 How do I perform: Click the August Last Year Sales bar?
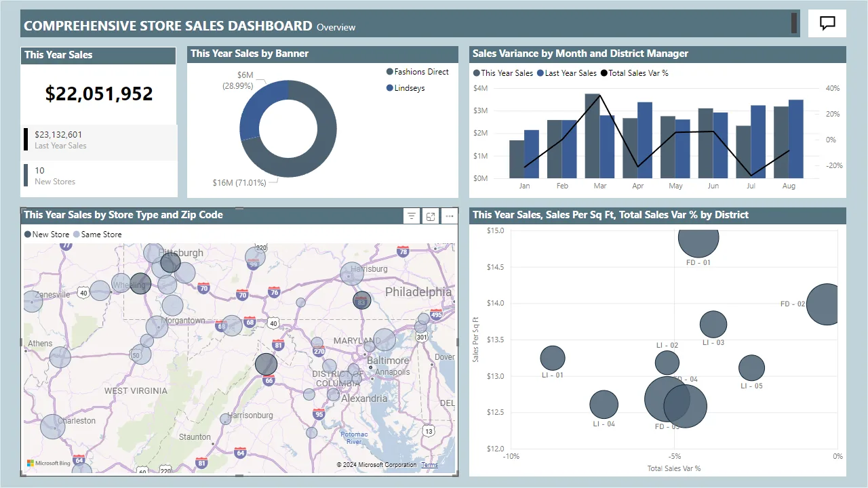coord(796,139)
